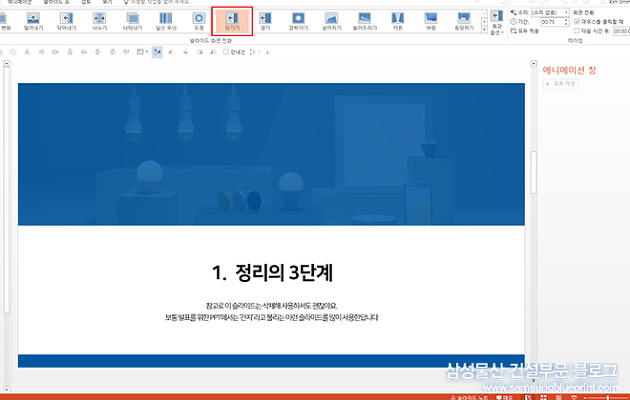
Task: Select the 닦아내기 (Wipe) transition
Action: [66, 21]
